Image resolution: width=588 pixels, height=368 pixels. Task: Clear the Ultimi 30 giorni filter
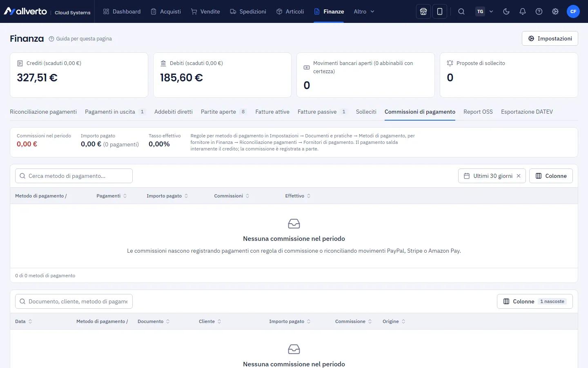[519, 176]
